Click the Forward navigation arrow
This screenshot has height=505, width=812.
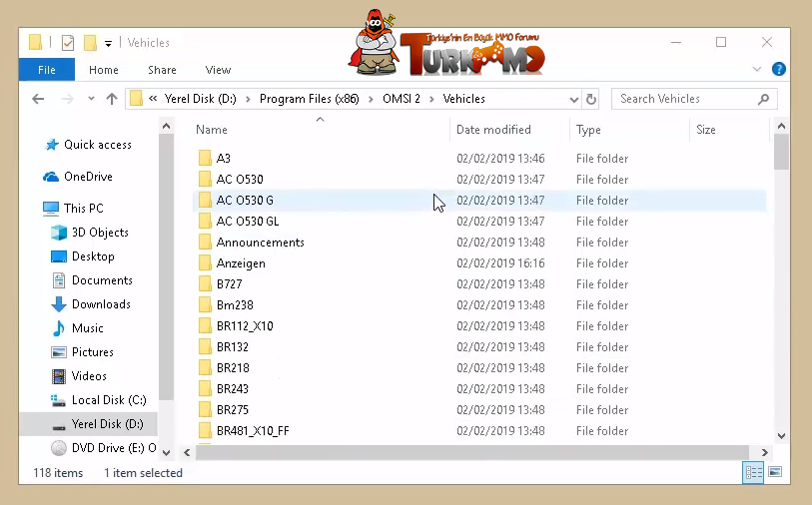point(67,99)
